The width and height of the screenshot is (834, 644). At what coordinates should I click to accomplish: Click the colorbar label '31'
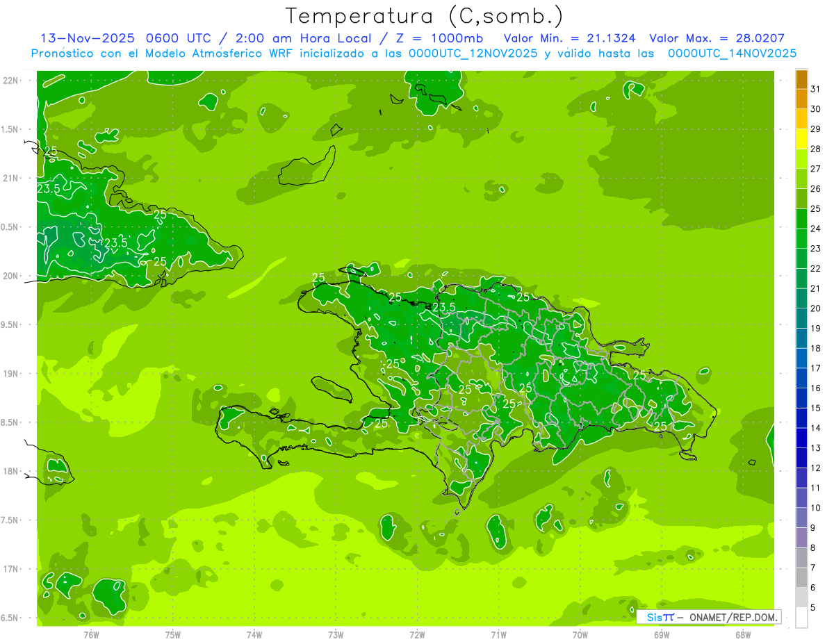(816, 89)
